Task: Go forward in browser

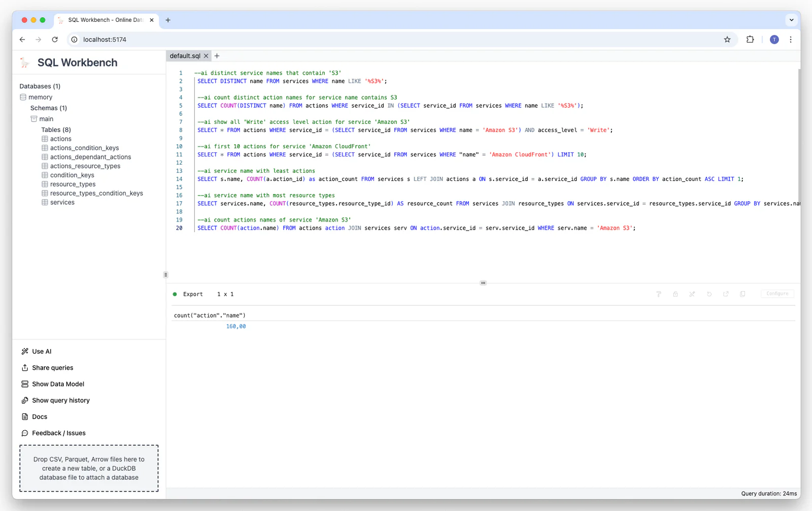Action: [x=39, y=40]
